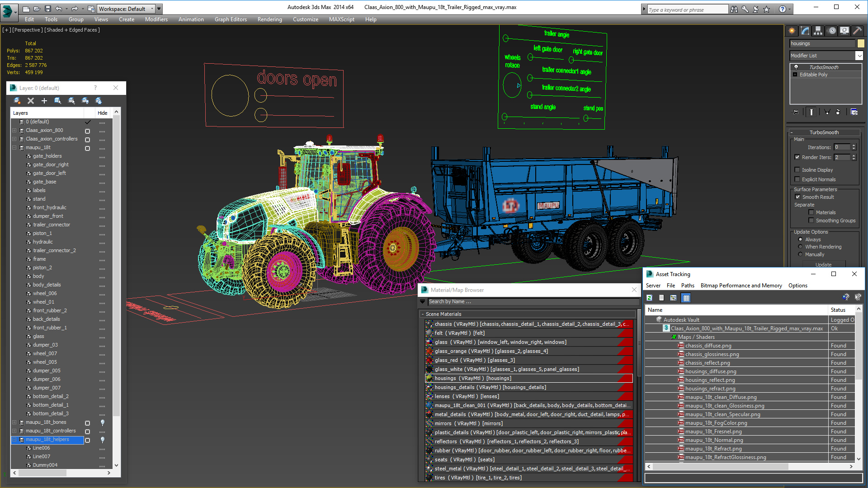The image size is (868, 488).
Task: Click the housings object color swatch
Action: coord(861,43)
